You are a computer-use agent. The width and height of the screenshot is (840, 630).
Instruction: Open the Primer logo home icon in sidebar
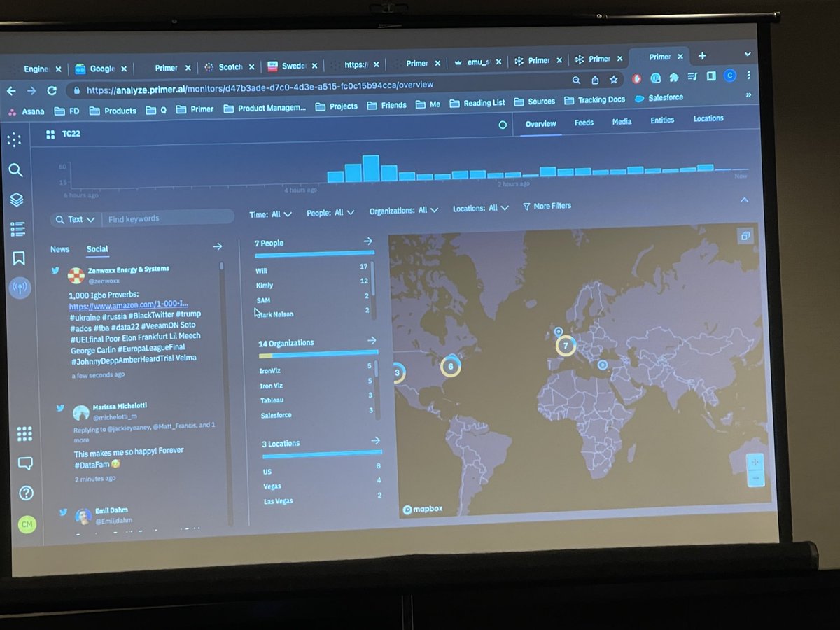pyautogui.click(x=15, y=139)
